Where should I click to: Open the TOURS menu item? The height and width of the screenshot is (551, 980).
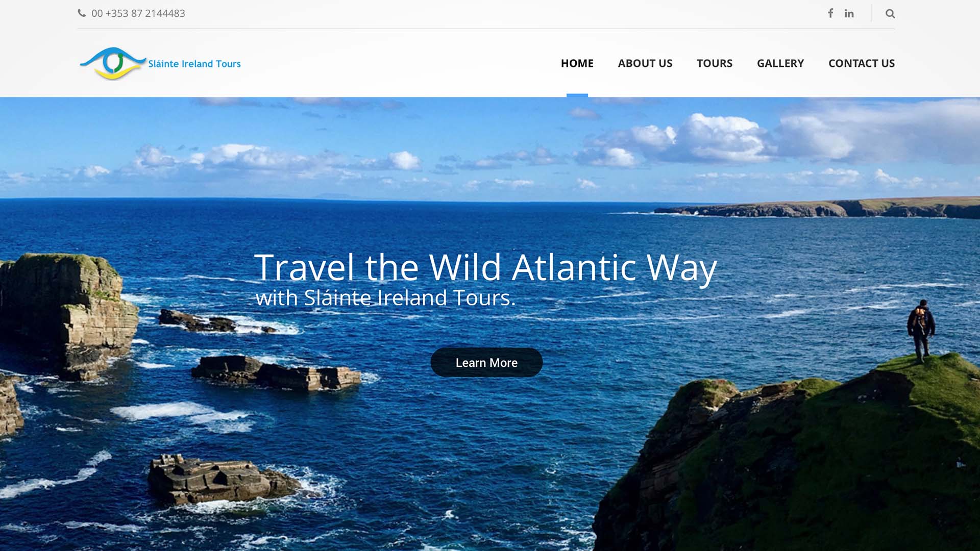[x=715, y=63]
